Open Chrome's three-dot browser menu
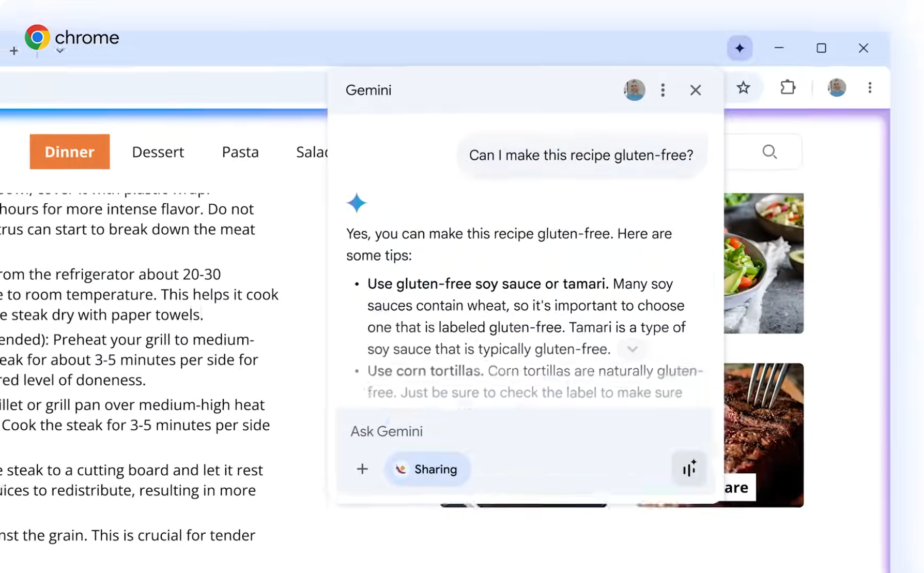Image resolution: width=924 pixels, height=573 pixels. tap(870, 87)
